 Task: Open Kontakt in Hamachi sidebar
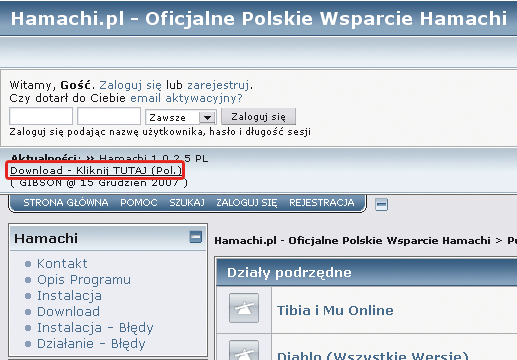tap(62, 264)
